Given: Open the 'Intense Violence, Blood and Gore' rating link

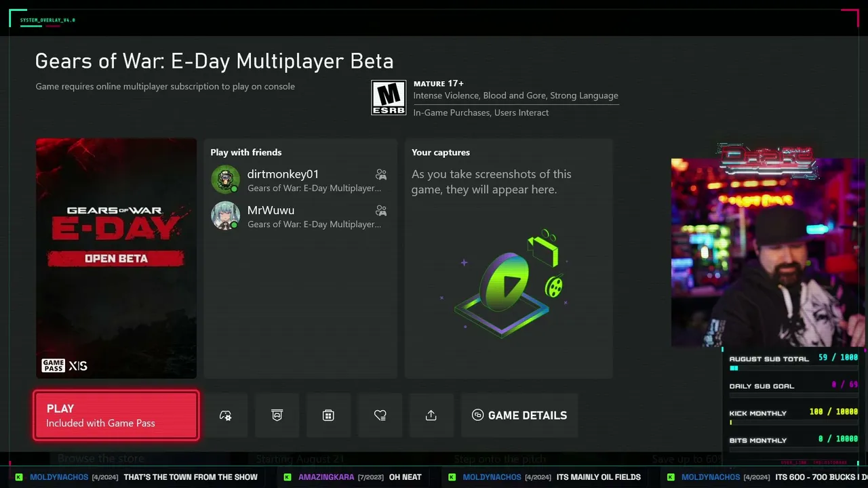Looking at the screenshot, I should tap(516, 96).
